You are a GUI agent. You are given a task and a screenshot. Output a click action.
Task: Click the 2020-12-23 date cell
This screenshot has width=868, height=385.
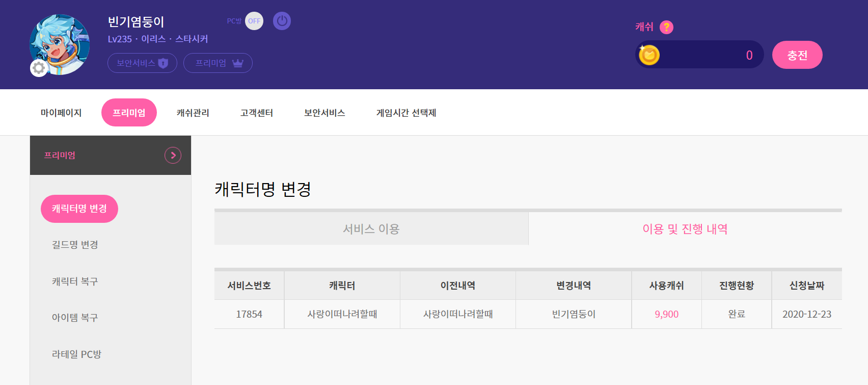tap(807, 314)
